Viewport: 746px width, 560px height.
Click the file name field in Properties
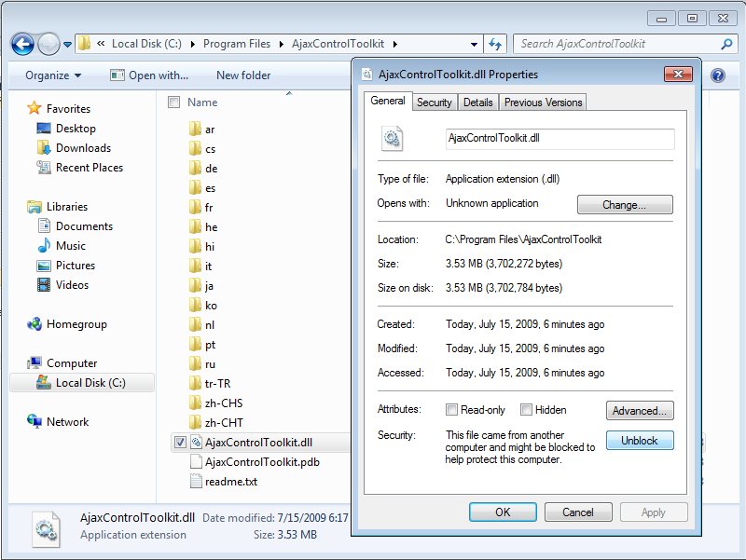pyautogui.click(x=559, y=138)
